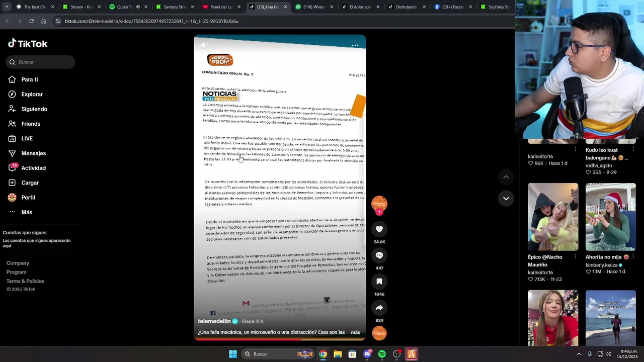
Task: Open the kimberly.loaiza profile link
Action: [x=601, y=265]
